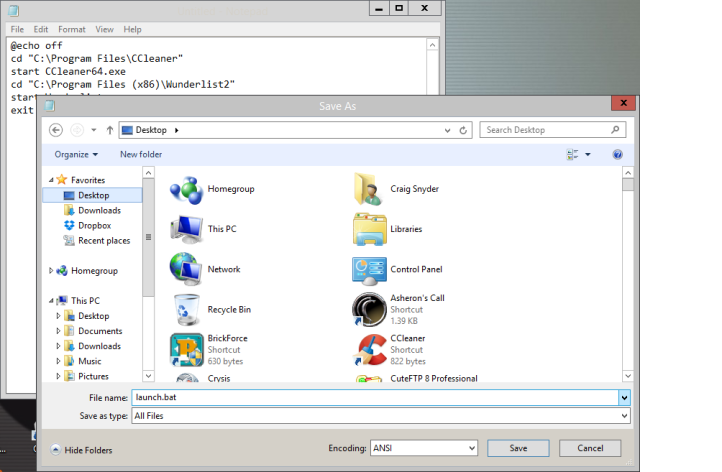722x472 pixels.
Task: Click Hide Folders link
Action: [x=88, y=450]
